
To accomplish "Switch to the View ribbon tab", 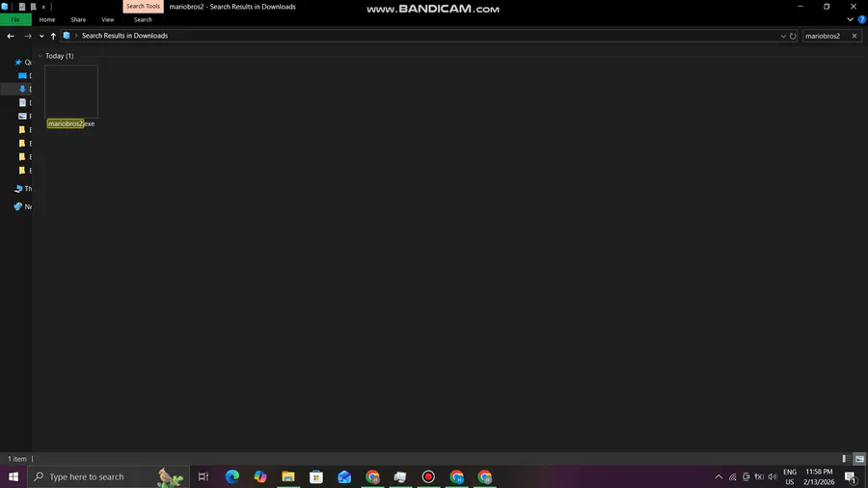I will pyautogui.click(x=107, y=19).
